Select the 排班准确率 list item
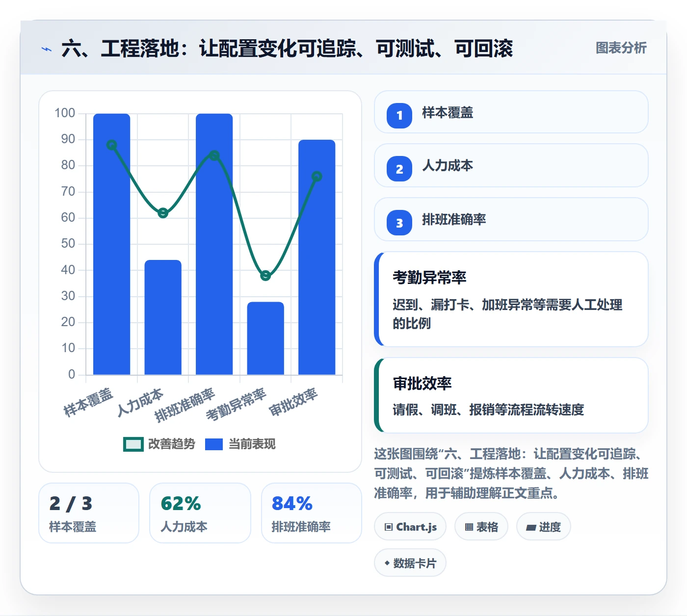This screenshot has height=616, width=687. coord(511,219)
